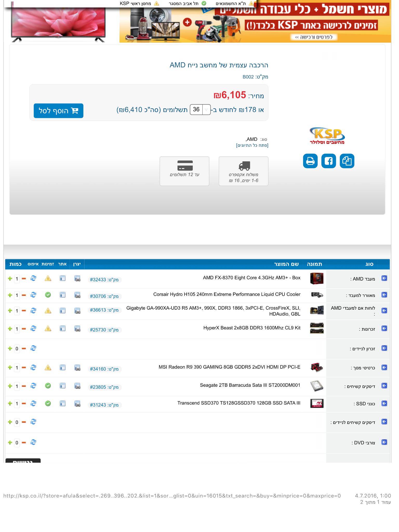The image size is (399, 532).
Task: Check availability of Corsair Hydro H105
Action: (x=48, y=295)
